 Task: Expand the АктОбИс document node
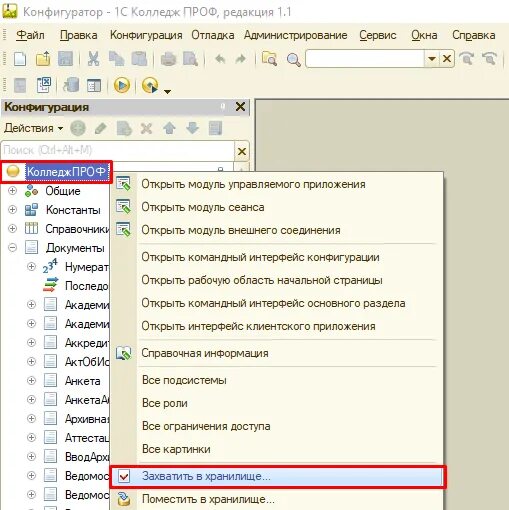(31, 361)
